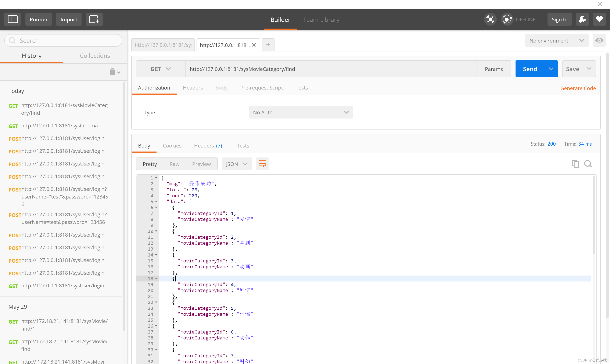
Task: Open settings via the wrench icon
Action: [x=582, y=19]
